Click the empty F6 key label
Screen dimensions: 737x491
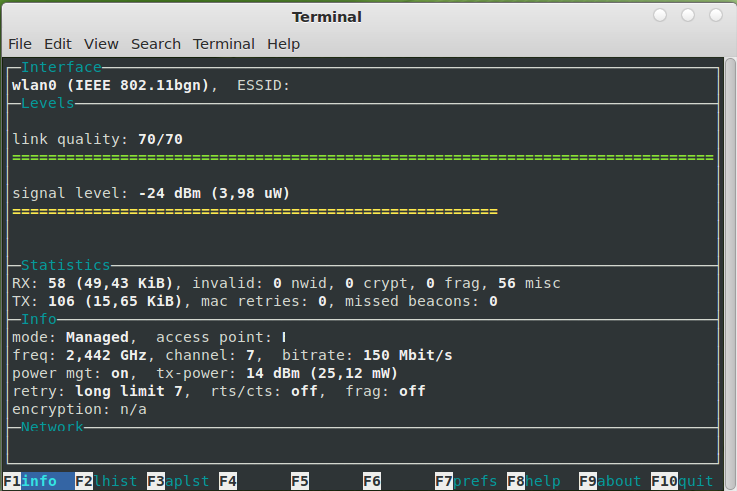372,481
